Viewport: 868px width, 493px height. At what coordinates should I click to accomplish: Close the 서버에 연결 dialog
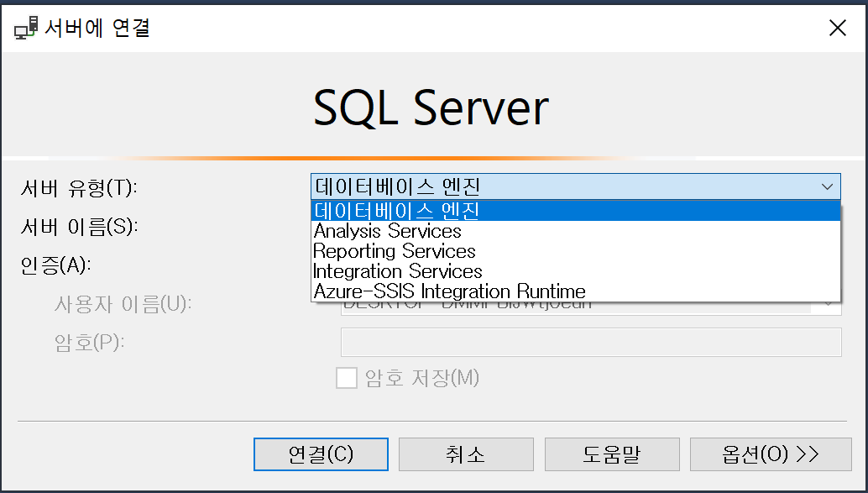click(838, 27)
